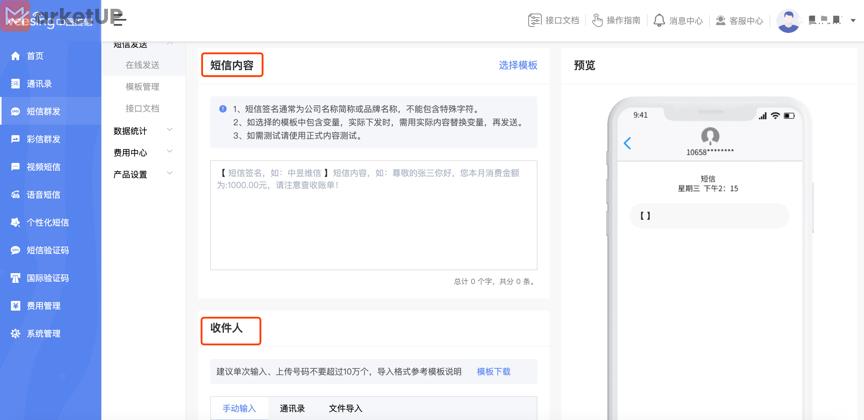Click the 操作指南 header link text
The height and width of the screenshot is (420, 864).
coord(623,20)
